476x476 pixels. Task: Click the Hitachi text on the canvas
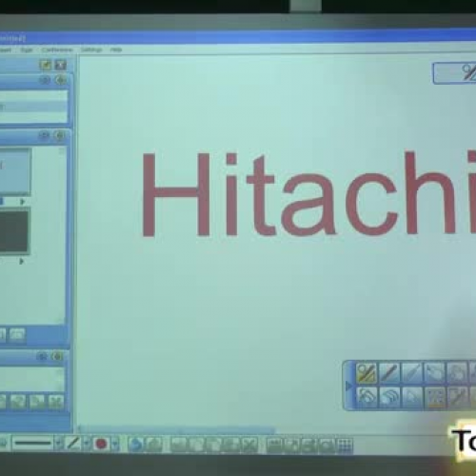(309, 193)
